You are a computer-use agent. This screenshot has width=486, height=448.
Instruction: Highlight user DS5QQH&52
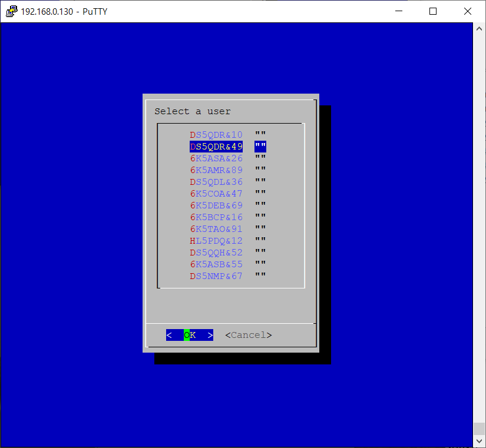pos(216,253)
